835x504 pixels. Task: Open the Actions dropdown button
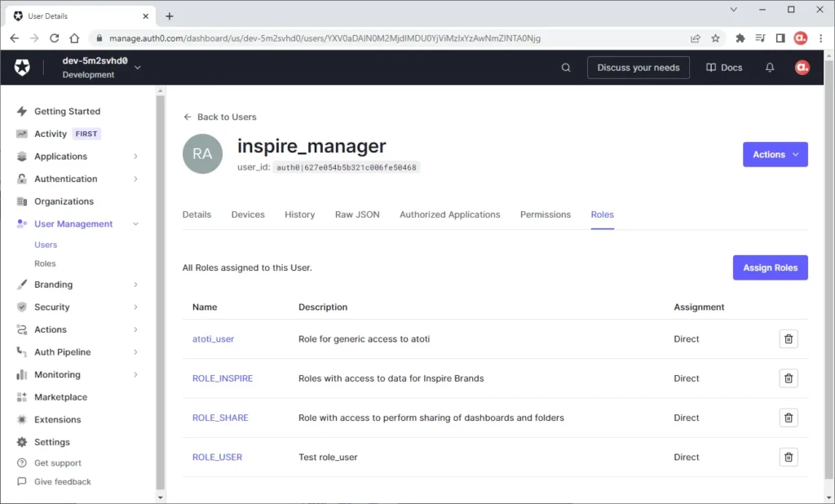click(x=775, y=154)
